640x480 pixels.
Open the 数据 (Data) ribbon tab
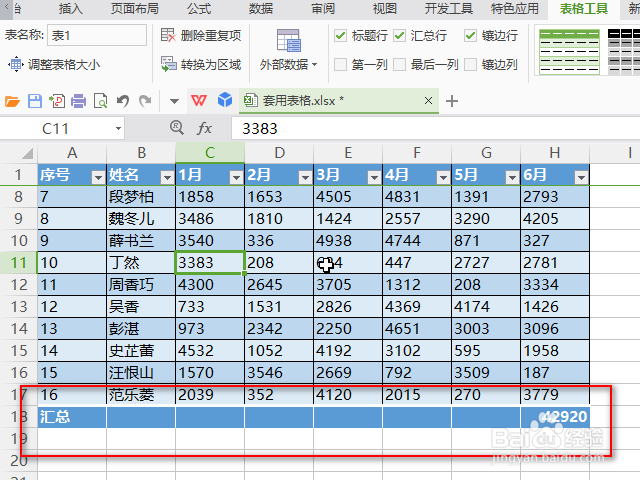point(261,8)
